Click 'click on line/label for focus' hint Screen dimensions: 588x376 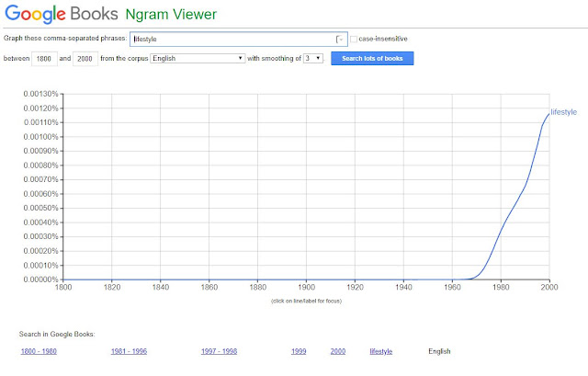(306, 301)
